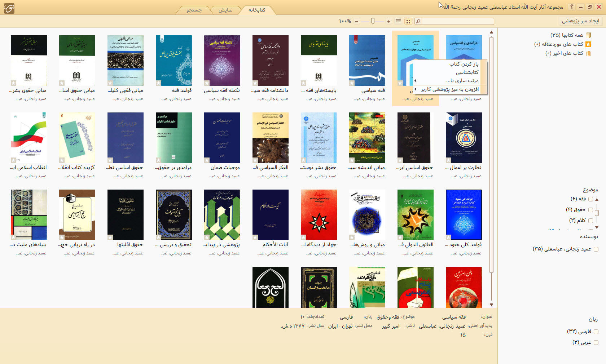Open help via the question mark icon

(572, 7)
